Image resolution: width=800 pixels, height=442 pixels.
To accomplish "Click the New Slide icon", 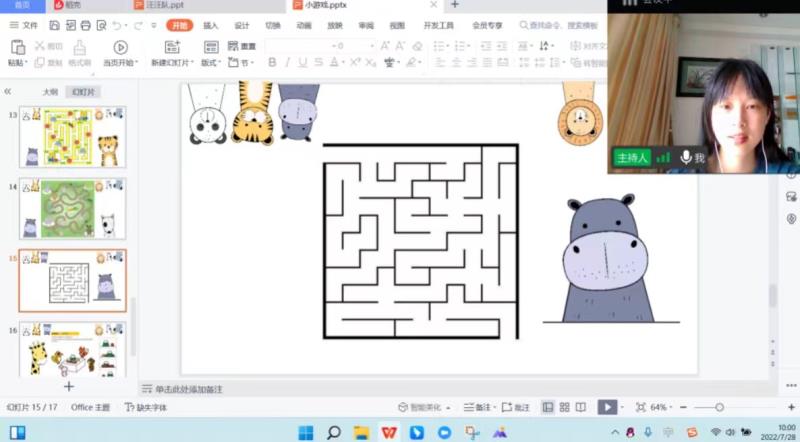I will [172, 47].
